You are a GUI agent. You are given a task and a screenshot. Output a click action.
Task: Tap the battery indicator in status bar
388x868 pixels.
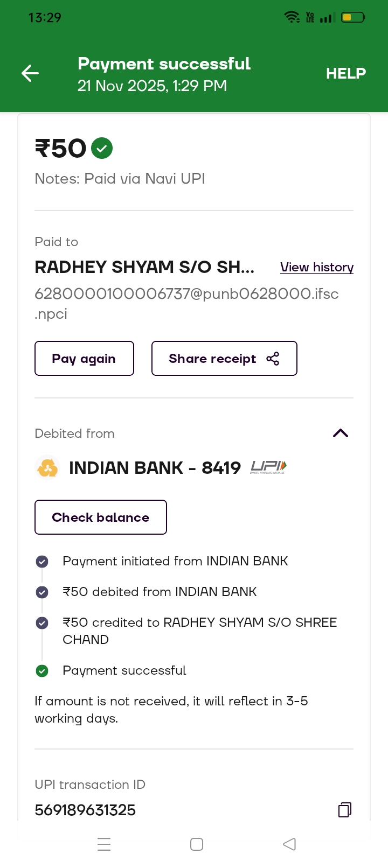click(353, 18)
